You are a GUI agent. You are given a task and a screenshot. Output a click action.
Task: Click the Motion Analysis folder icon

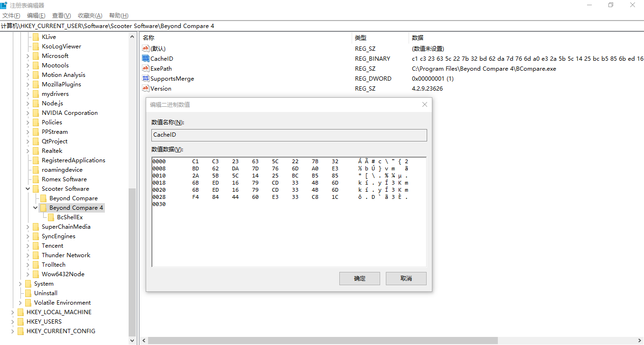36,75
